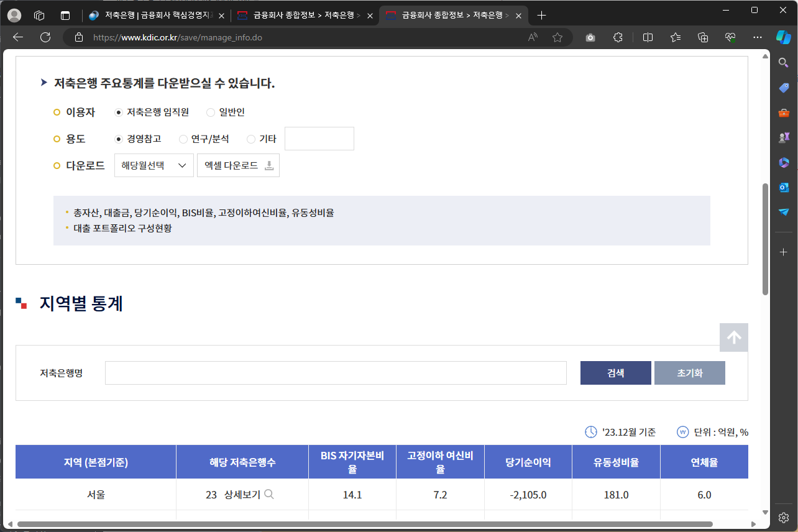The height and width of the screenshot is (532, 798).
Task: Click the 해당 저축은행수 column header
Action: coord(242,462)
